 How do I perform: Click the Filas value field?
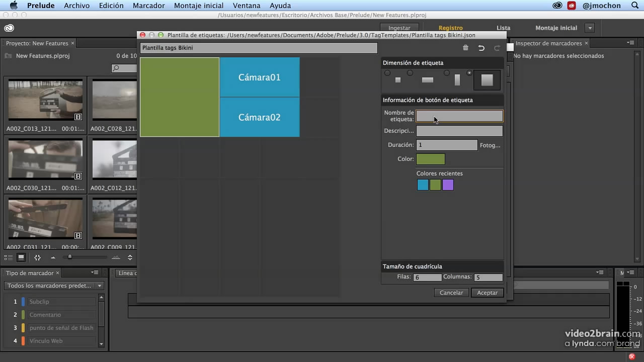point(428,278)
